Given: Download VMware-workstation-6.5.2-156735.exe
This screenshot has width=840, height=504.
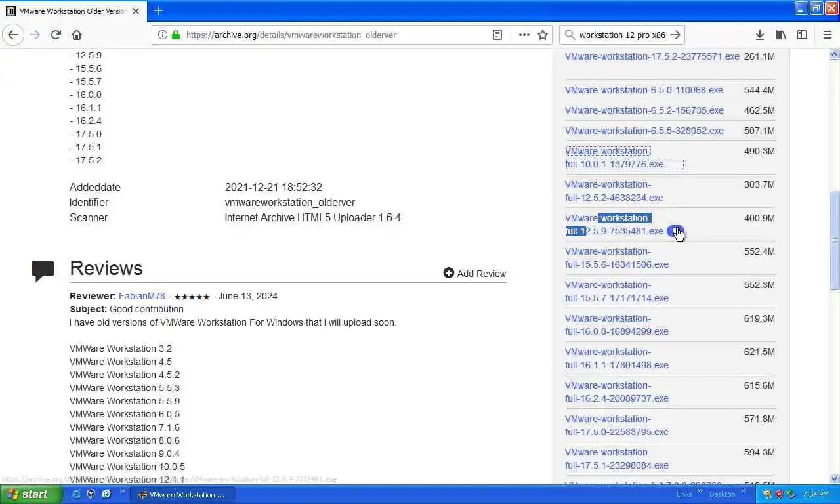Looking at the screenshot, I should click(644, 110).
